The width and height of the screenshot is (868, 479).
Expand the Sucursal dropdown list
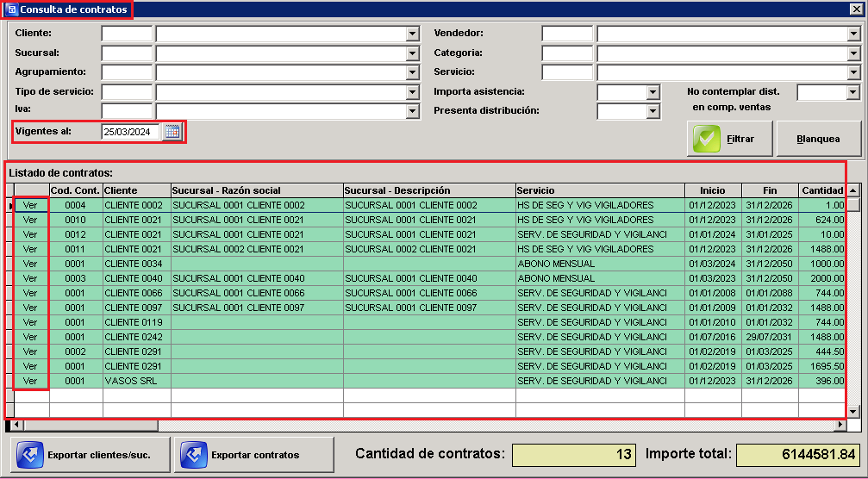coord(412,53)
